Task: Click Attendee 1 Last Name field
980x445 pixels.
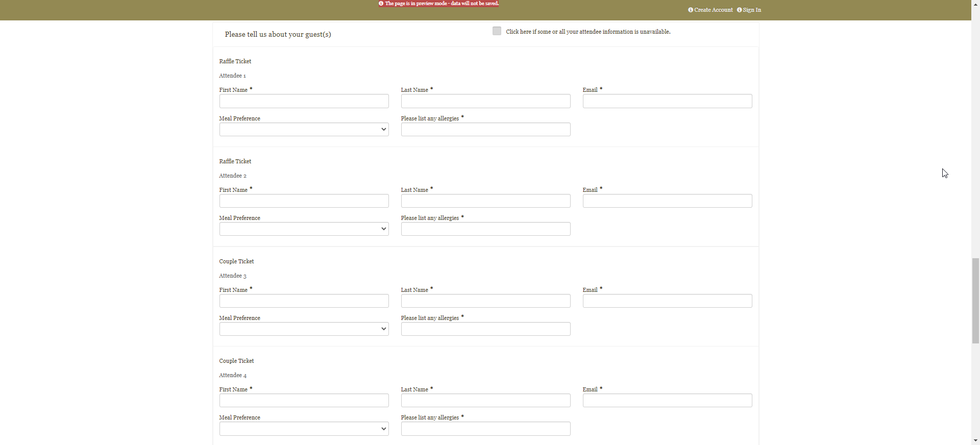Action: click(x=486, y=101)
